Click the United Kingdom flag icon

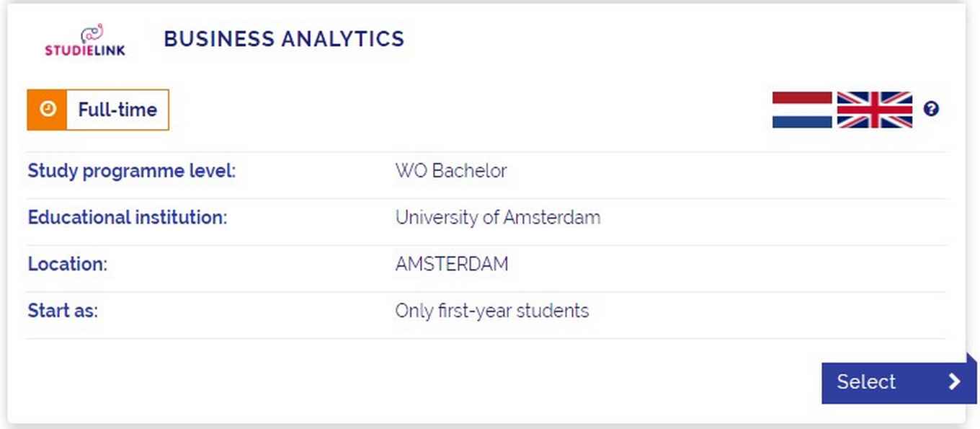click(875, 110)
